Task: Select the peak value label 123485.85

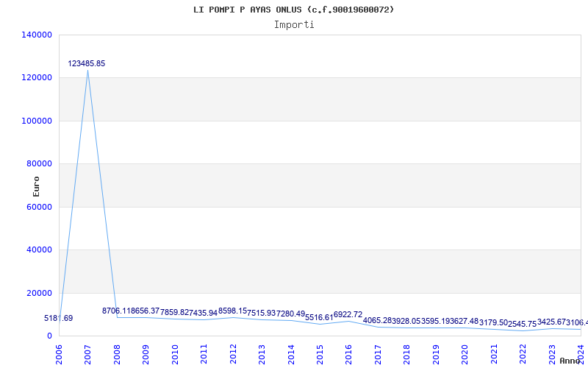Action: coord(87,63)
